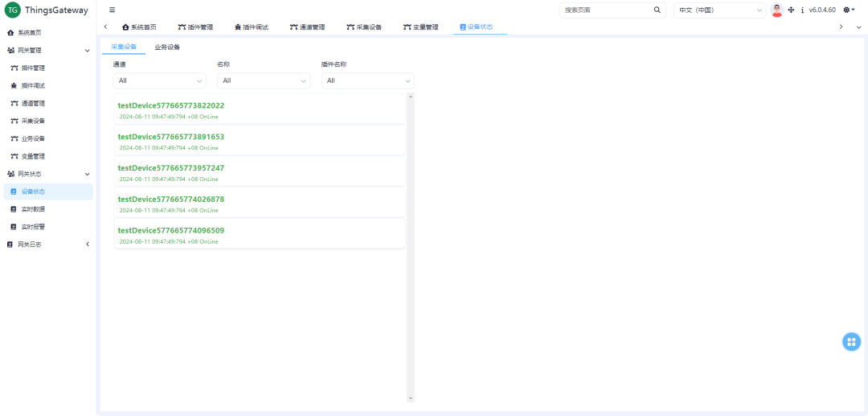The width and height of the screenshot is (868, 416).
Task: Click the user avatar icon
Action: click(776, 10)
